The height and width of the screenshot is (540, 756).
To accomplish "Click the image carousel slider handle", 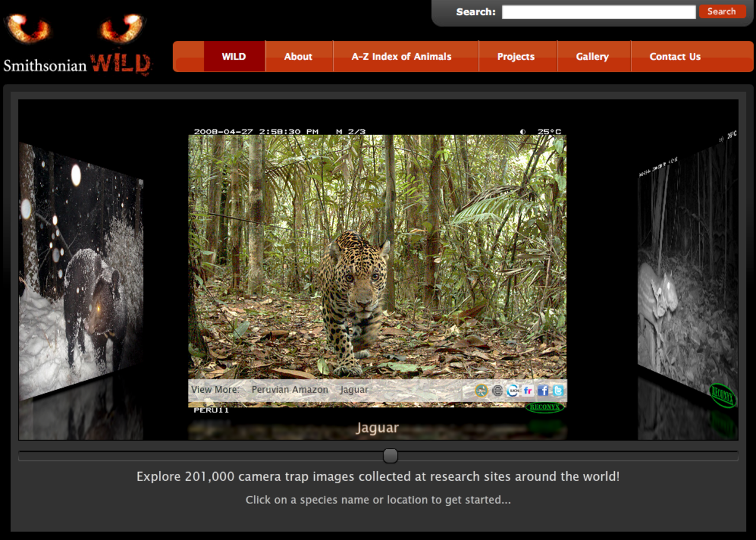I will (390, 456).
